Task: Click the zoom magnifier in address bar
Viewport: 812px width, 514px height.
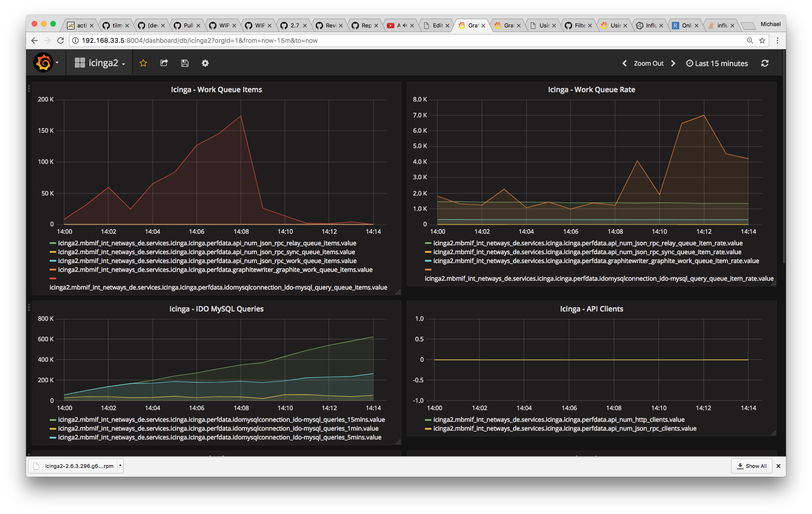Action: pyautogui.click(x=750, y=41)
